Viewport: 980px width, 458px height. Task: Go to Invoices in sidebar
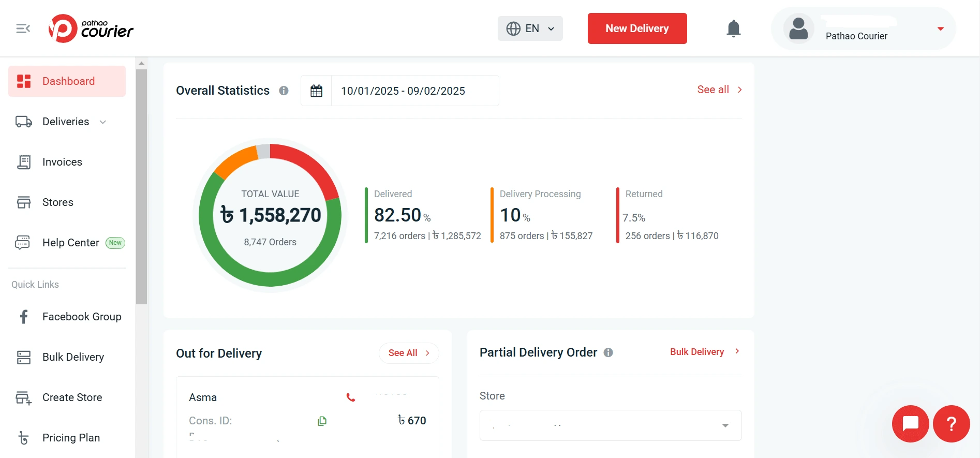[x=62, y=162]
